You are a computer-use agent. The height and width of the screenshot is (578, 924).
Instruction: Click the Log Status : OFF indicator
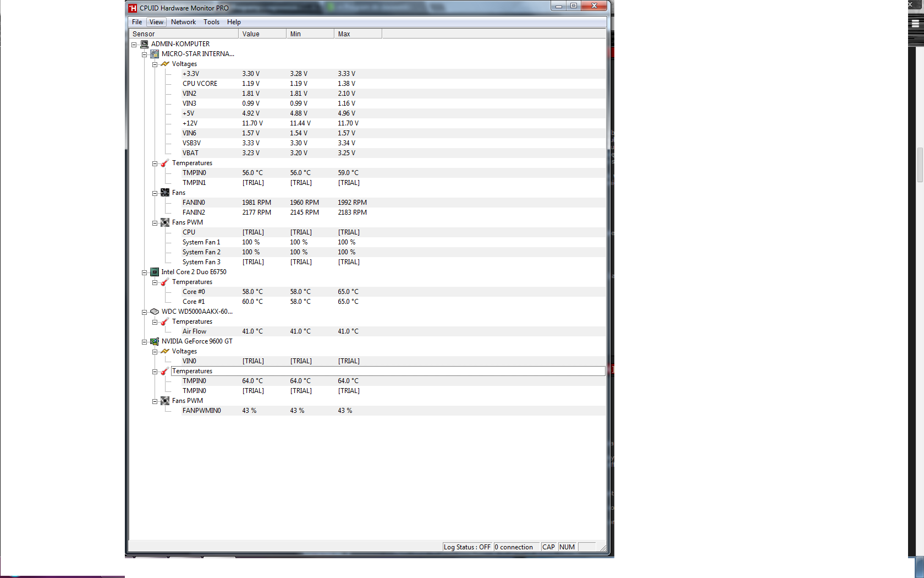pos(468,547)
